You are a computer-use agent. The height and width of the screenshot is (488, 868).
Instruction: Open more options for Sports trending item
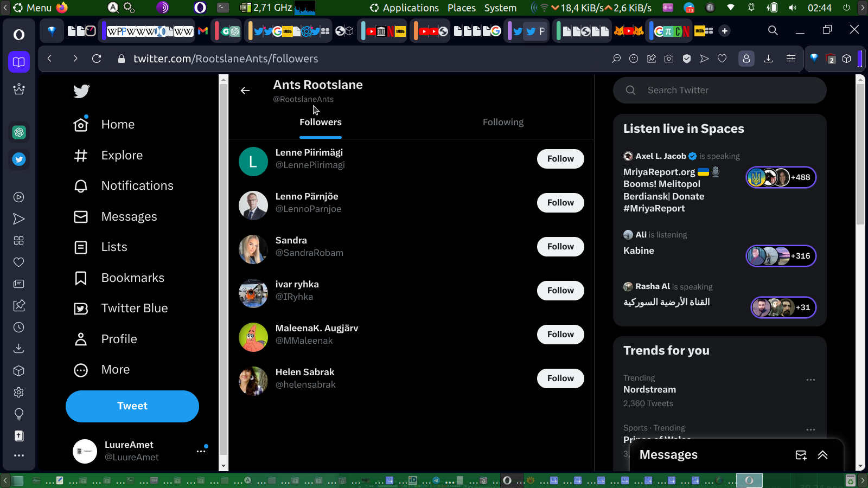pyautogui.click(x=810, y=429)
